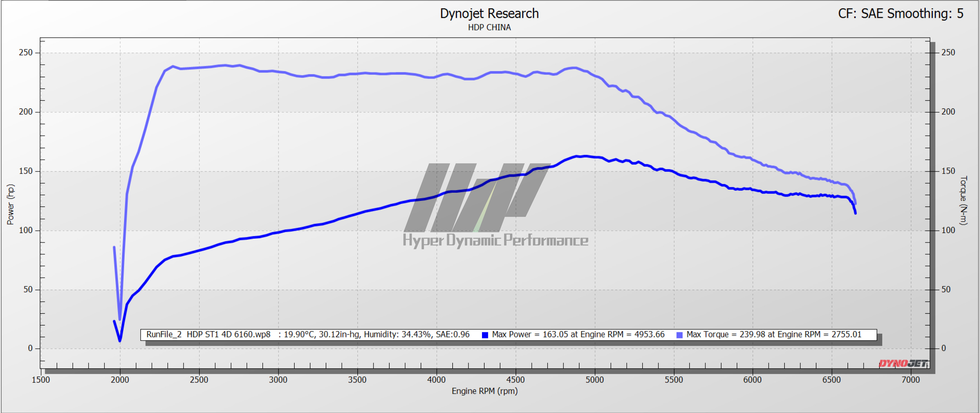This screenshot has height=413, width=980.
Task: Click the HDP CHINA subtitle
Action: coord(489,27)
